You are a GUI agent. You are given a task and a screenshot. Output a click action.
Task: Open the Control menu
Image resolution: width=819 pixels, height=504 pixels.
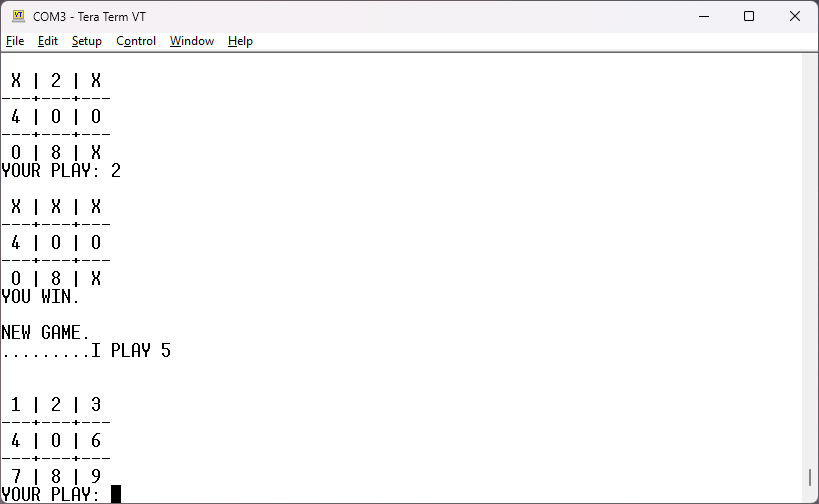point(136,41)
